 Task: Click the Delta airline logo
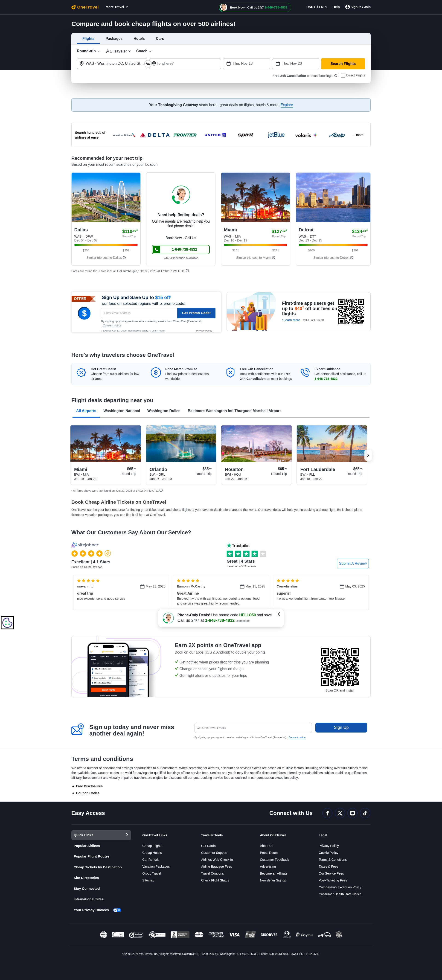pyautogui.click(x=155, y=135)
